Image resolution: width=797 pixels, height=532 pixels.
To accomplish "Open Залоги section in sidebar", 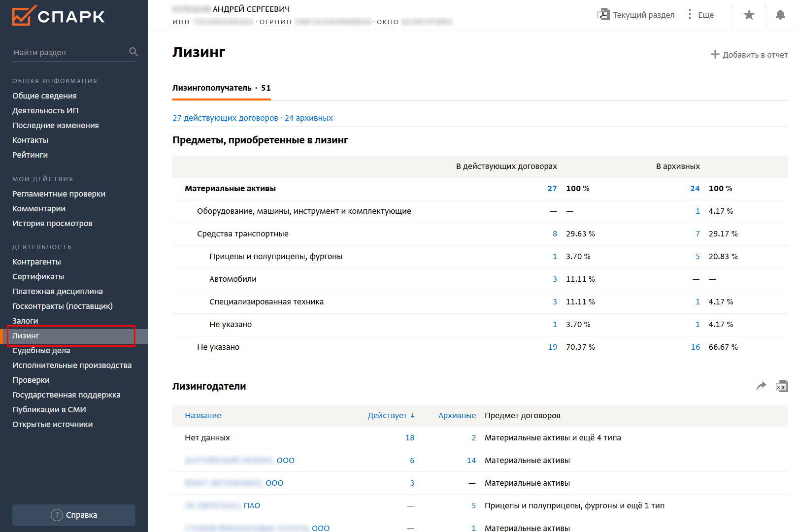I will click(25, 321).
